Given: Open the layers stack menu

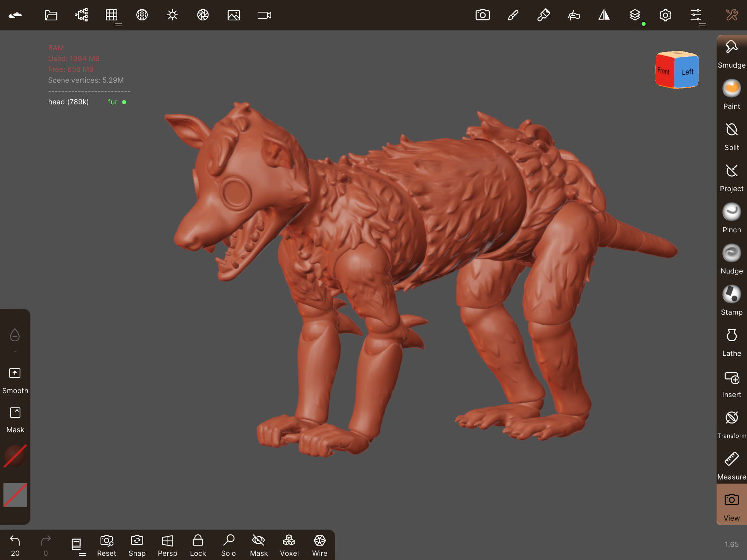Looking at the screenshot, I should (x=635, y=15).
